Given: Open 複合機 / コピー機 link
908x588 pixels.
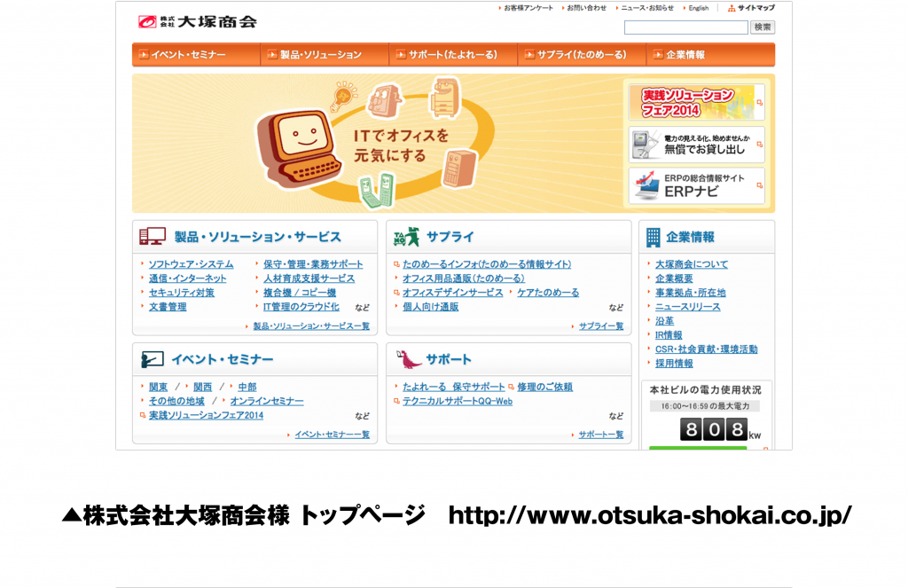Looking at the screenshot, I should click(300, 293).
